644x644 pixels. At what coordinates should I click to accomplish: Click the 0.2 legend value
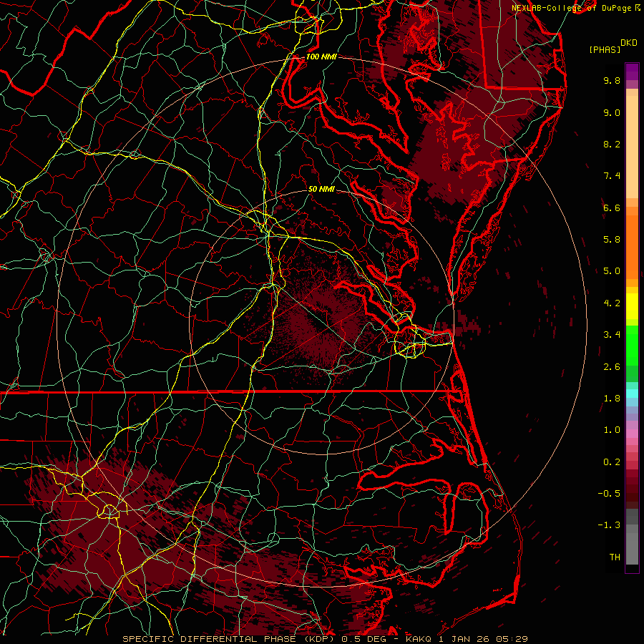point(612,462)
